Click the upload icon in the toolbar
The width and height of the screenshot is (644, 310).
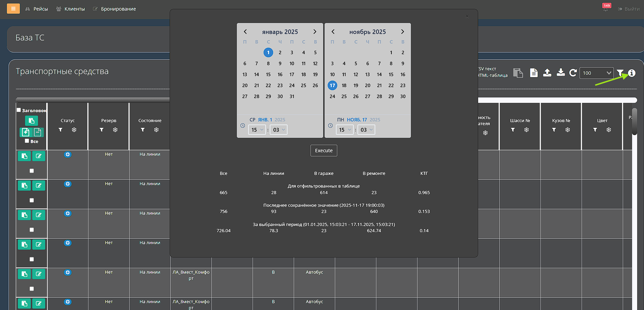click(x=547, y=73)
